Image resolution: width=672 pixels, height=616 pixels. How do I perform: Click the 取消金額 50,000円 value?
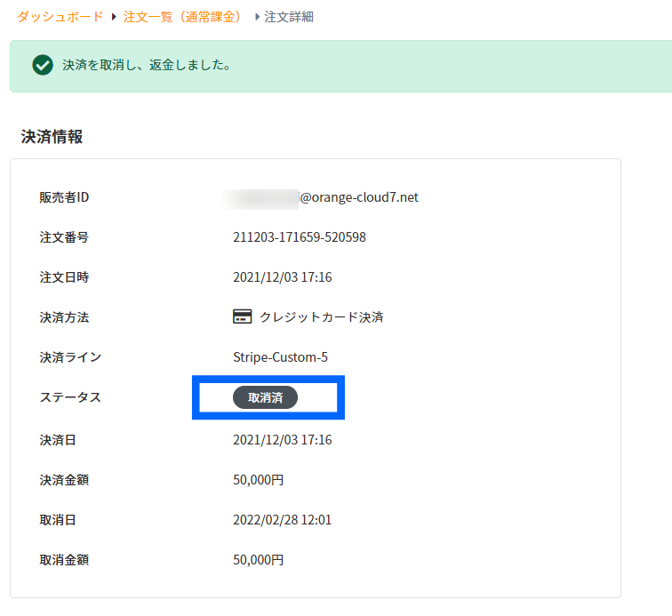258,560
